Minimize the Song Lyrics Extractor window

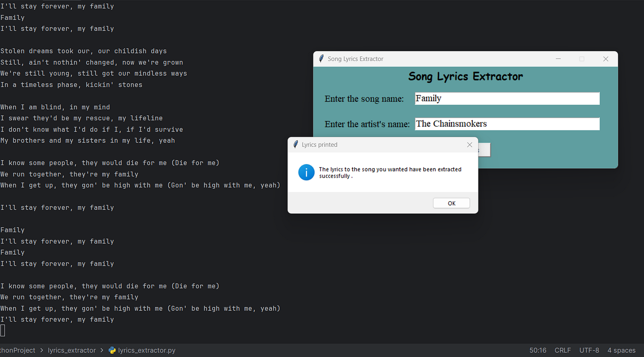(x=558, y=58)
